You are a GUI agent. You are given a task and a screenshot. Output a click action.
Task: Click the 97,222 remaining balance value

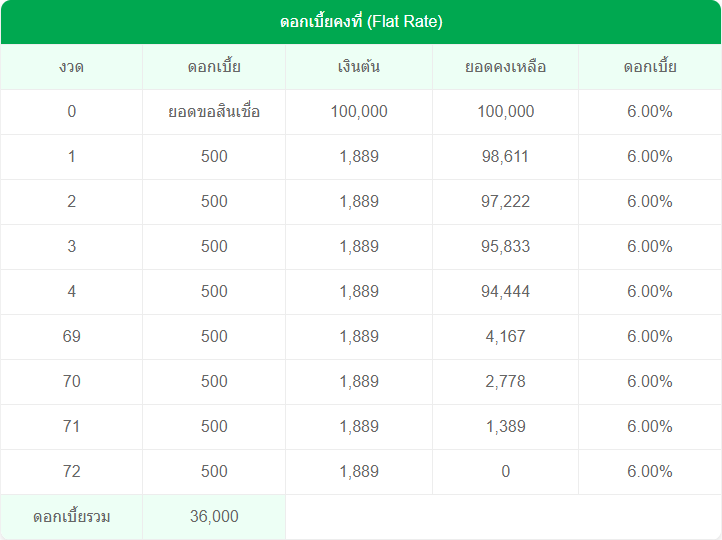point(505,202)
